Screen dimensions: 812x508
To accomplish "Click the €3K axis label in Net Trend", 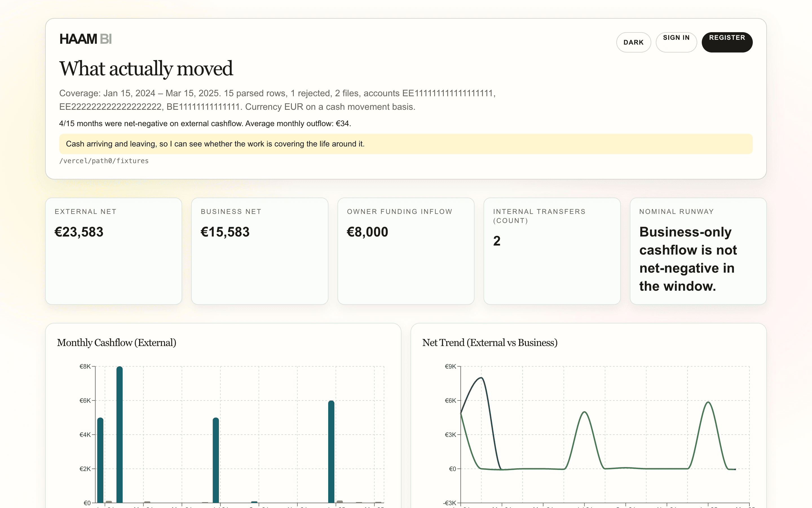I will pyautogui.click(x=450, y=435).
